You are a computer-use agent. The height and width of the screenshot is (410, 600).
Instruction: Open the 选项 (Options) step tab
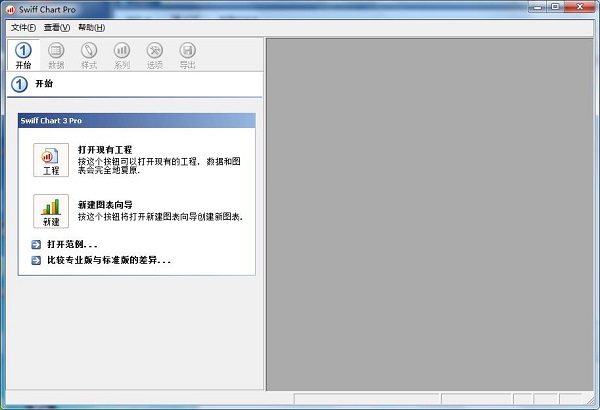[x=155, y=55]
